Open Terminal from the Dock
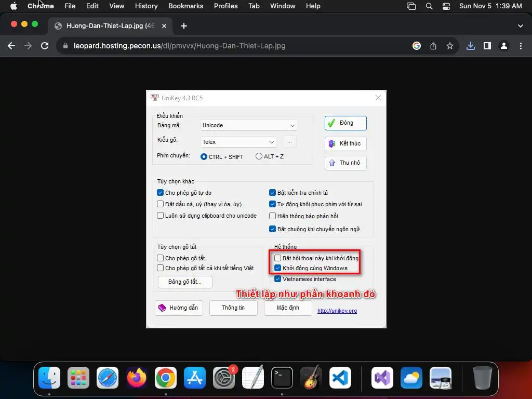Image resolution: width=532 pixels, height=399 pixels. tap(282, 378)
